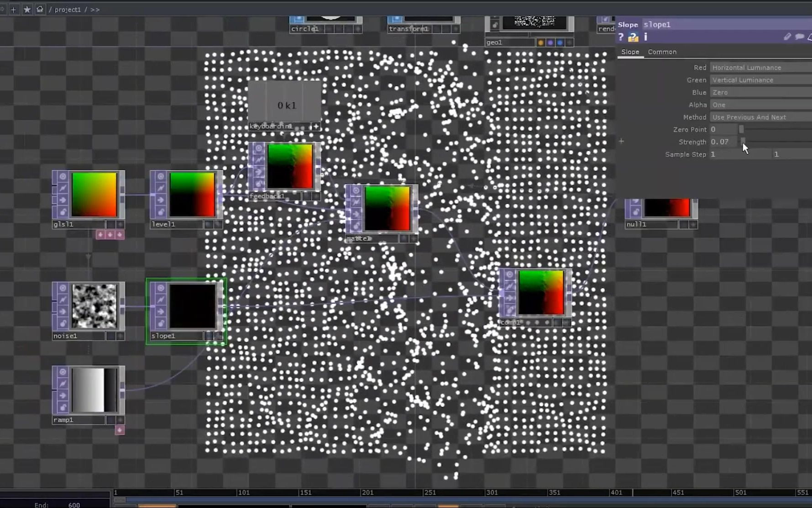Select the Slope tab in the parameter panel
The image size is (812, 508).
630,52
